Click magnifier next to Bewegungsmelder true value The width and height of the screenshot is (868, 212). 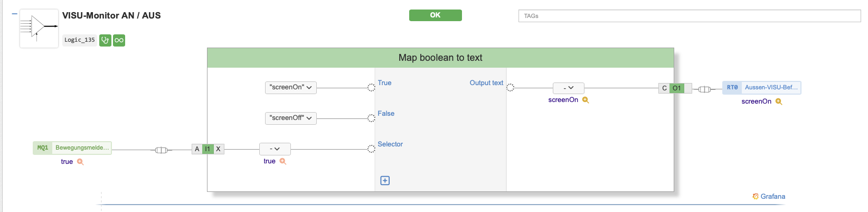[80, 162]
